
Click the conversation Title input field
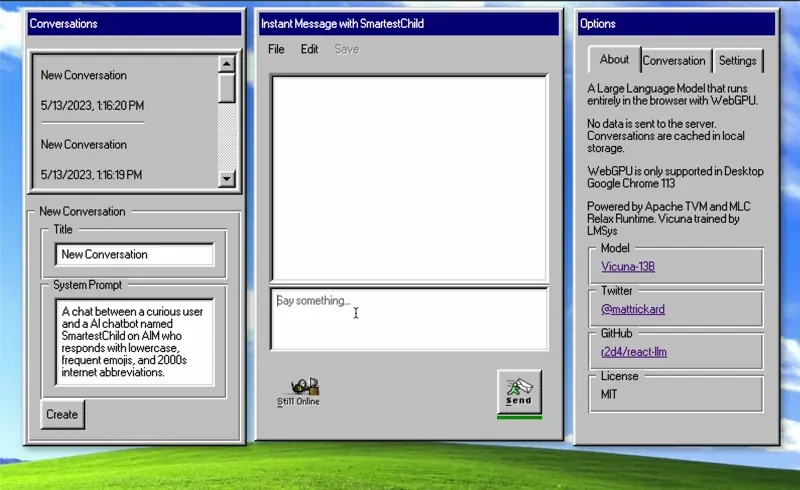(x=135, y=254)
